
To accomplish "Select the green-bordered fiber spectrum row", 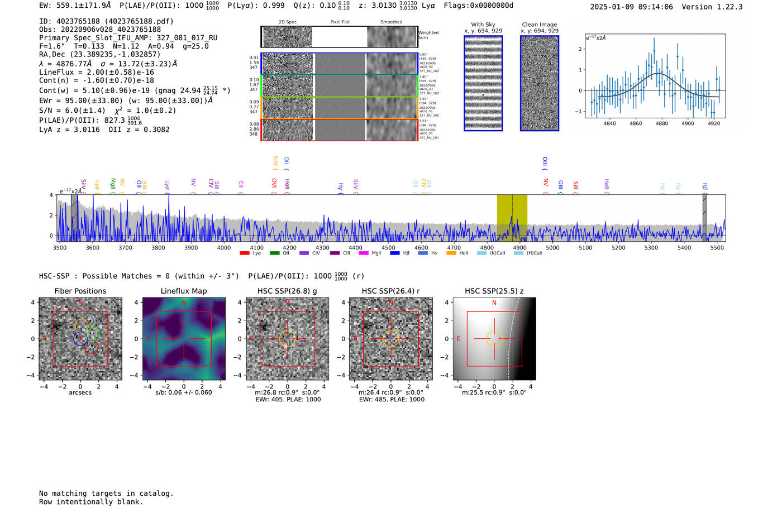I will click(339, 86).
